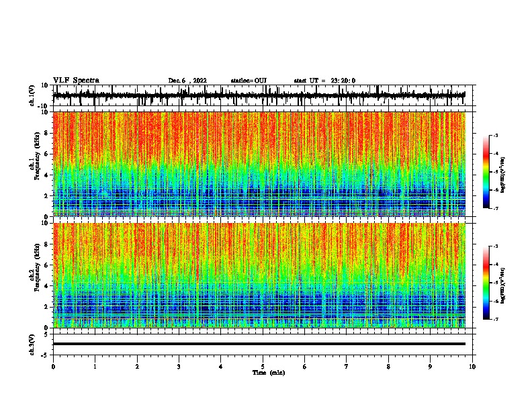Click ch.1 color bar label '-3'
The width and height of the screenshot is (532, 411).
(x=496, y=135)
